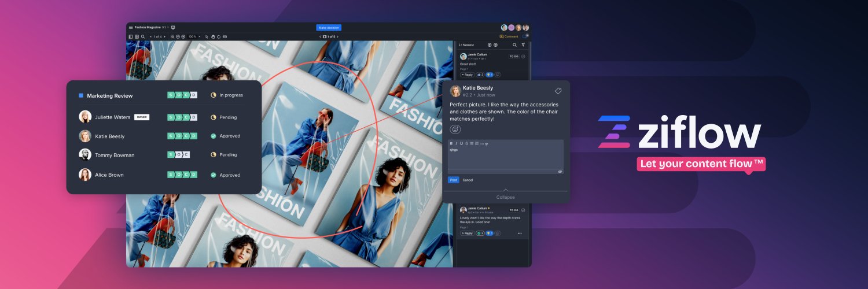The height and width of the screenshot is (289, 868).
Task: Open the 100% zoom level dropdown
Action: pos(193,36)
